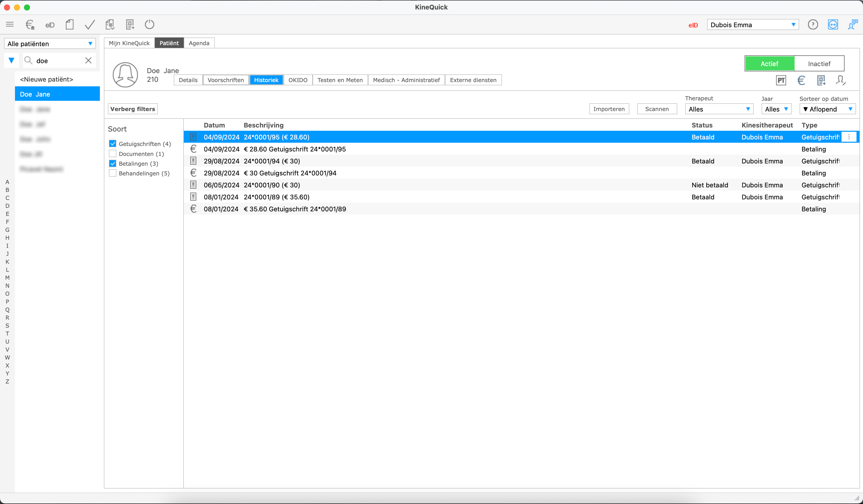Click the euro icon of the 08/01/2024 Betaling row
The height and width of the screenshot is (504, 863).
[193, 209]
